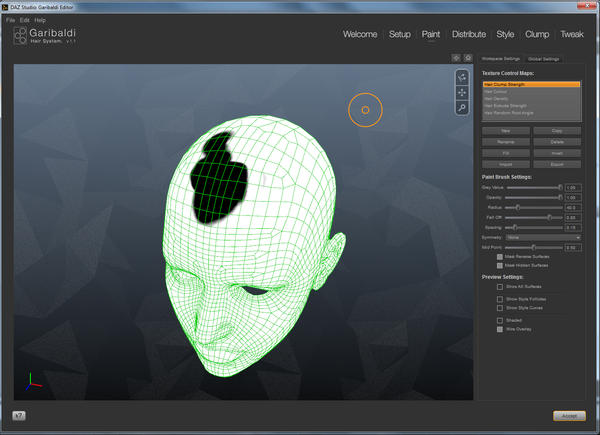The height and width of the screenshot is (435, 600).
Task: Click the Export button
Action: [557, 164]
